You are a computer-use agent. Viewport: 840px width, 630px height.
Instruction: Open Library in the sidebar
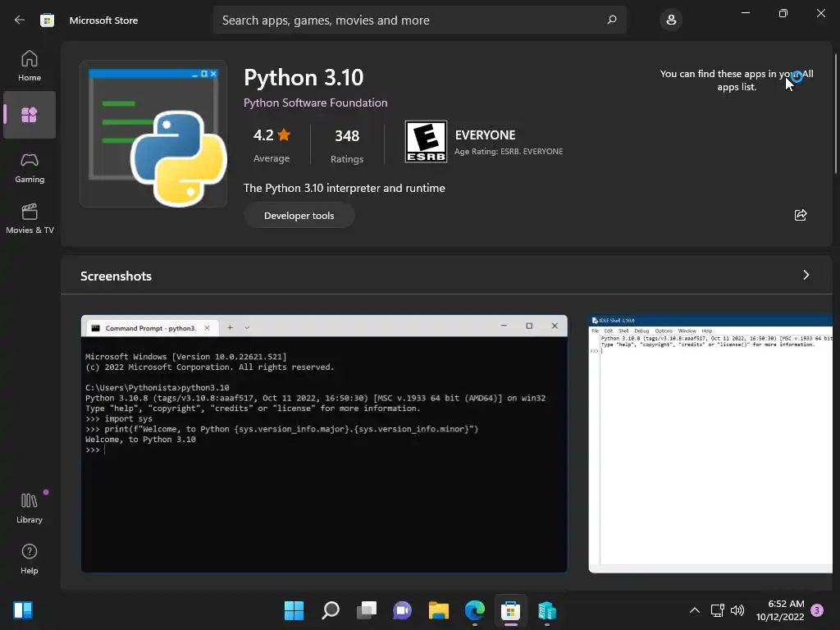click(30, 508)
